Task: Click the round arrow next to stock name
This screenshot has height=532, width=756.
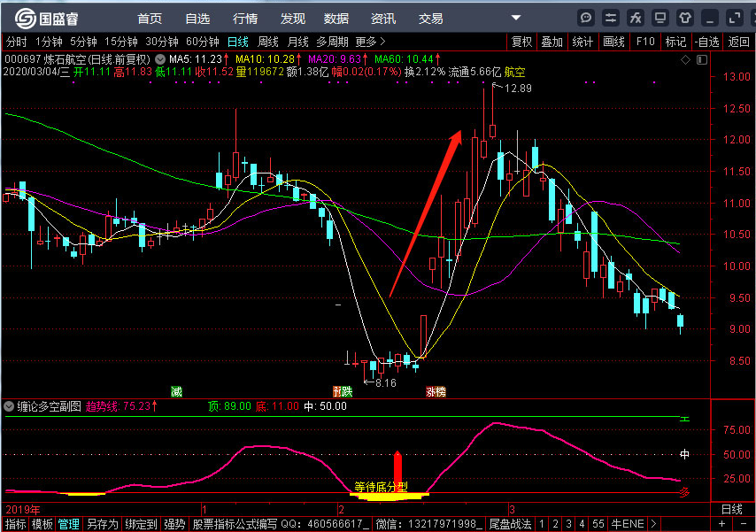Action: point(159,60)
